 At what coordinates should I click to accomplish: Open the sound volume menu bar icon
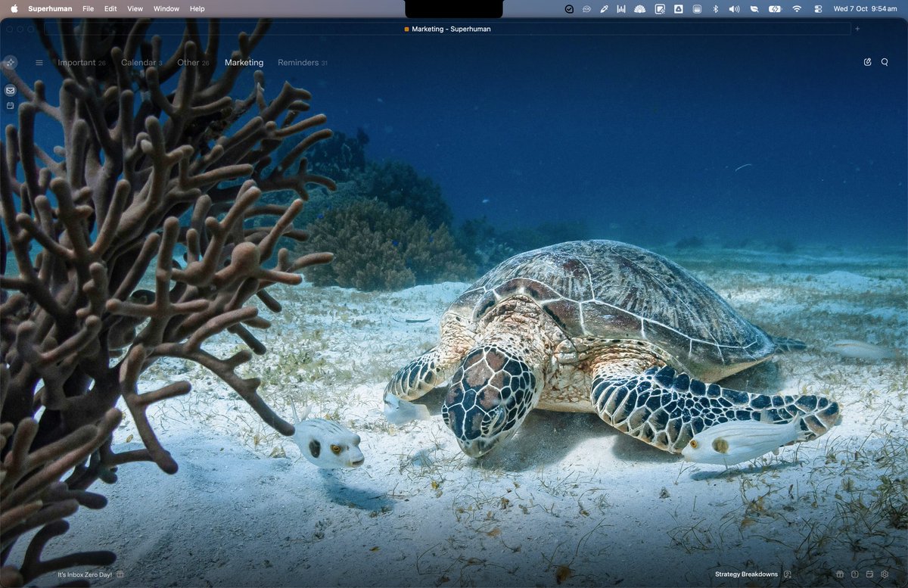734,9
